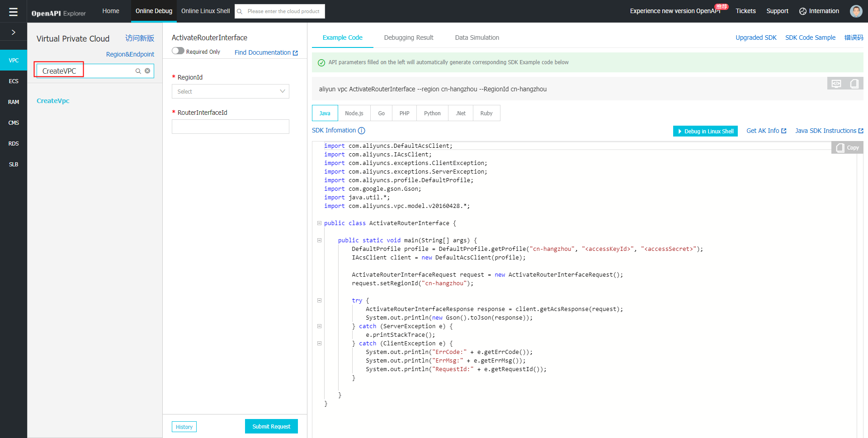Switch to the Data Simulation tab

tap(477, 38)
